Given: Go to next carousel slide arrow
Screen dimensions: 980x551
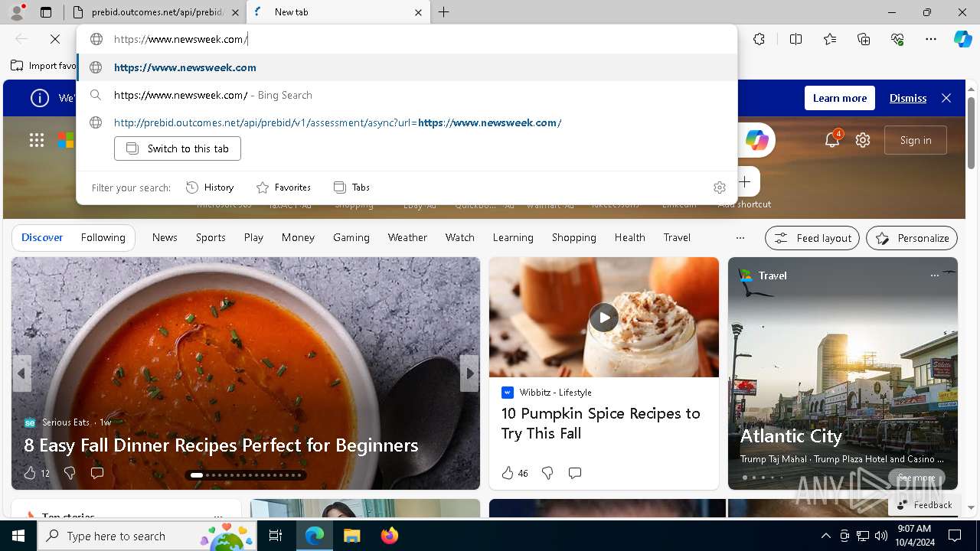Looking at the screenshot, I should [x=469, y=373].
